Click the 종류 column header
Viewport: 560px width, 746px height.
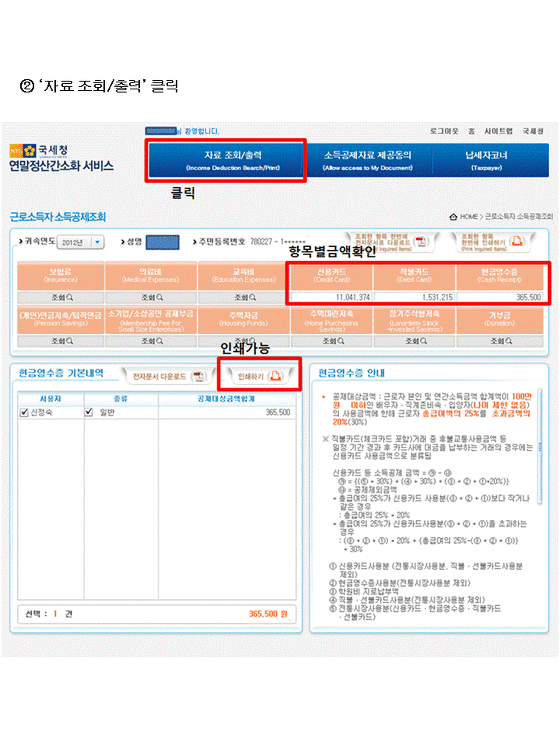[121, 399]
